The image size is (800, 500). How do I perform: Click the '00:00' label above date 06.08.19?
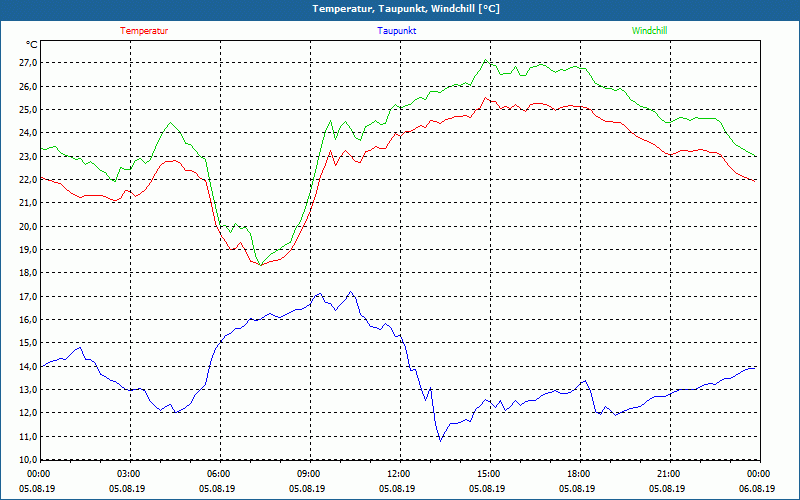click(x=760, y=474)
